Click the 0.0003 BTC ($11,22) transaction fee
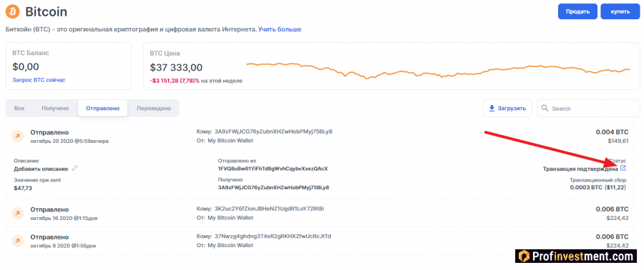644x270 pixels. click(599, 187)
